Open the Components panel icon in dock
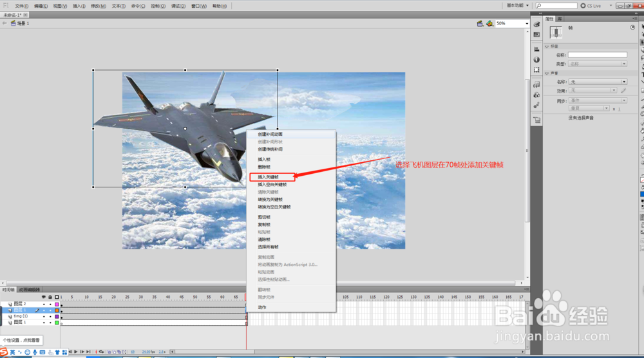644x358 pixels. point(536,95)
